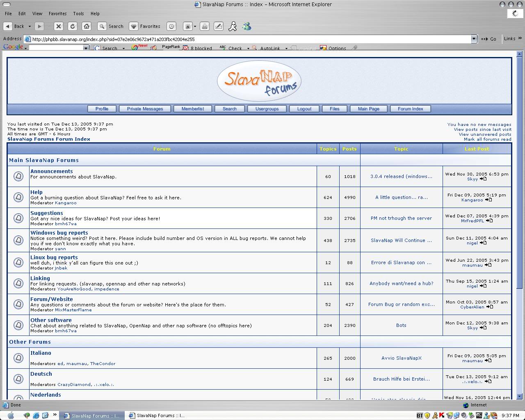Click the Edit page pencil icon

[219, 26]
